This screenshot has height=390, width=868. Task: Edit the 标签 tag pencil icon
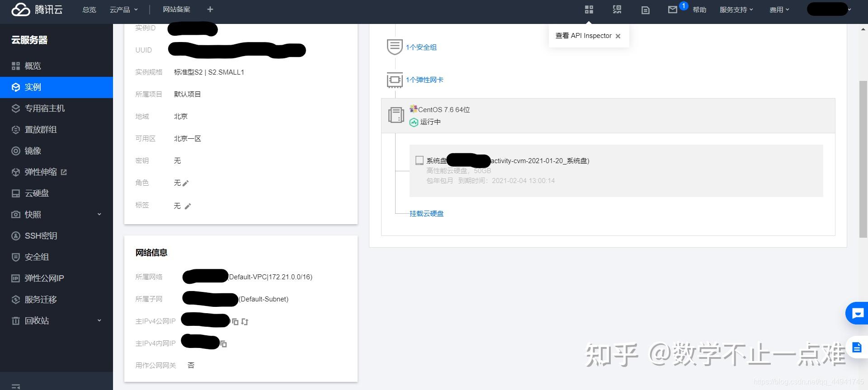[x=188, y=206]
